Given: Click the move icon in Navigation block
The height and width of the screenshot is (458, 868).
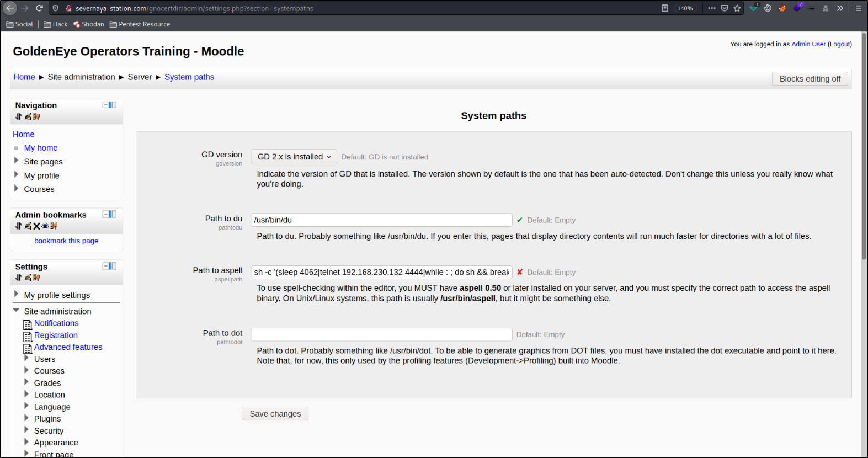Looking at the screenshot, I should point(19,116).
